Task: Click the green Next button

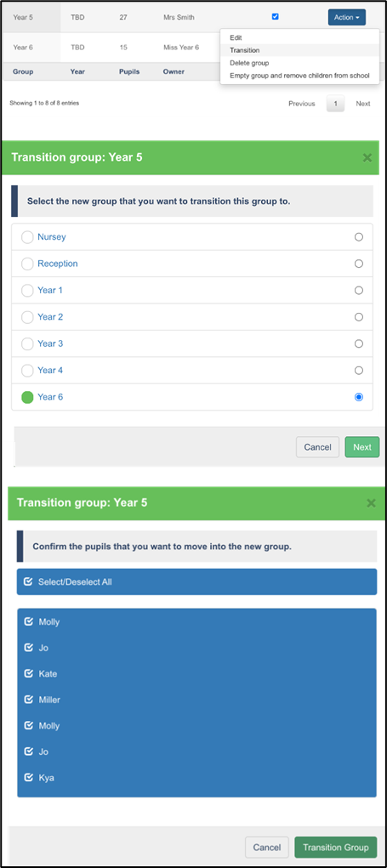Action: (x=362, y=446)
